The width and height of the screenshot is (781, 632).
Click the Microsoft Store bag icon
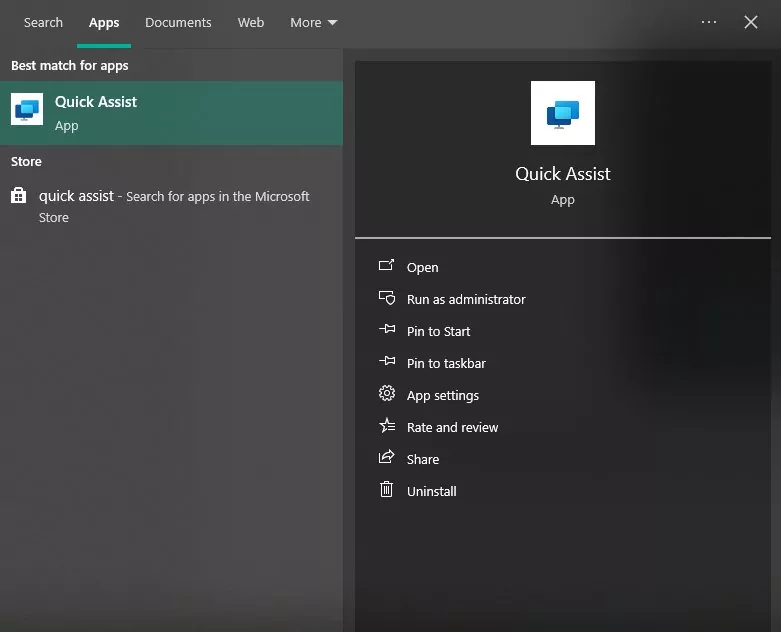(x=18, y=195)
